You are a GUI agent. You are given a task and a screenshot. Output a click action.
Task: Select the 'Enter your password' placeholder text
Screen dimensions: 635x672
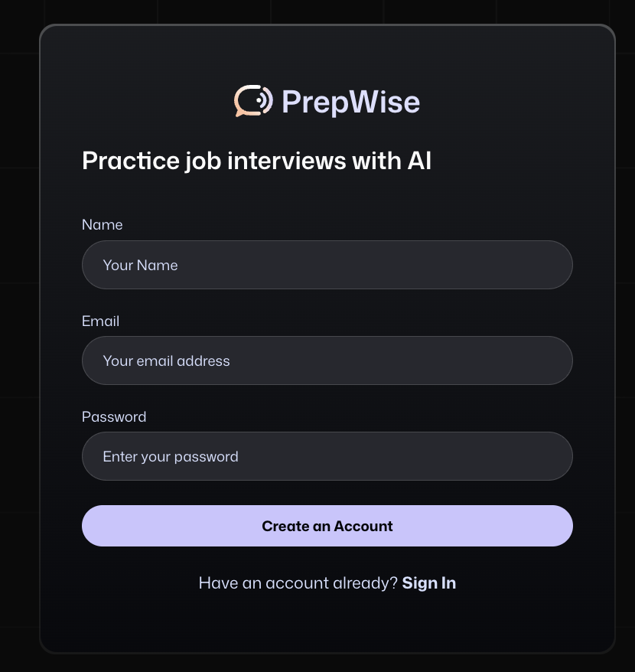[x=171, y=457]
